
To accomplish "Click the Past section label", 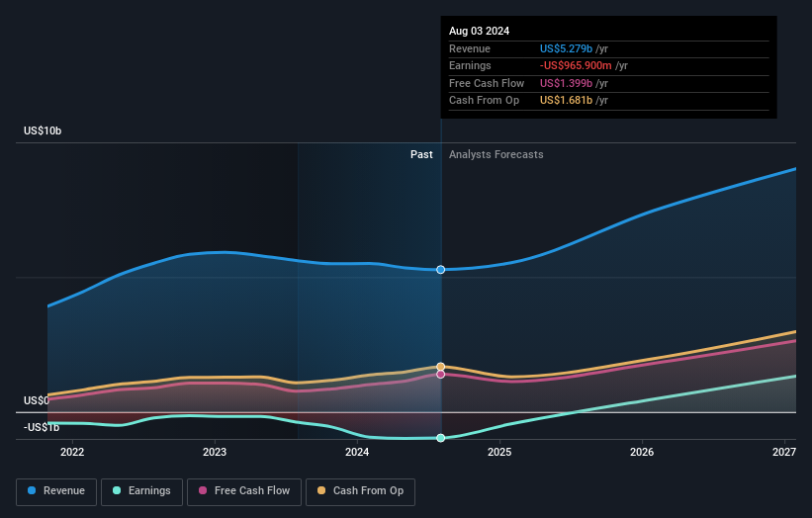I will [421, 154].
